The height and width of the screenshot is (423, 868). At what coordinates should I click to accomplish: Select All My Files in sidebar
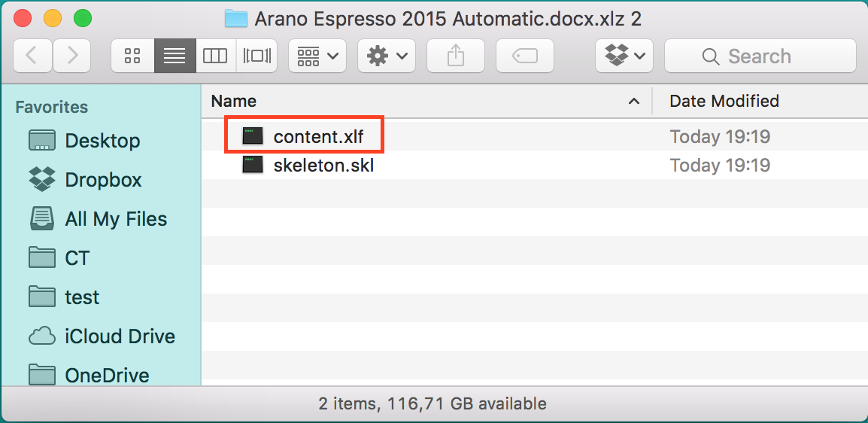pos(116,219)
